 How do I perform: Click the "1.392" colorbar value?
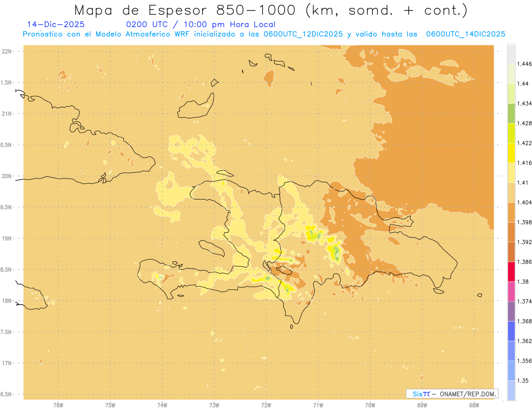coord(524,242)
